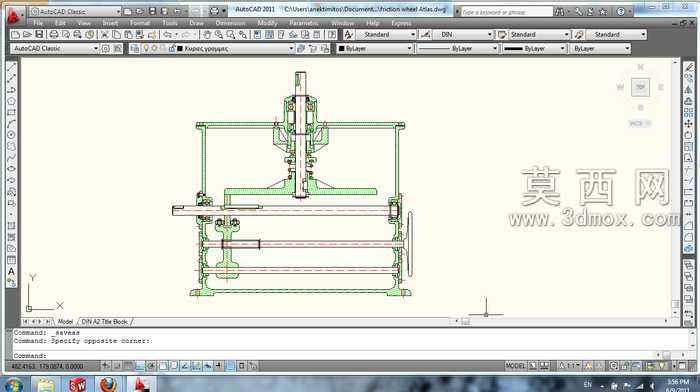Open the Text Style Standard dropdown
The image size is (700, 392).
pyautogui.click(x=413, y=34)
